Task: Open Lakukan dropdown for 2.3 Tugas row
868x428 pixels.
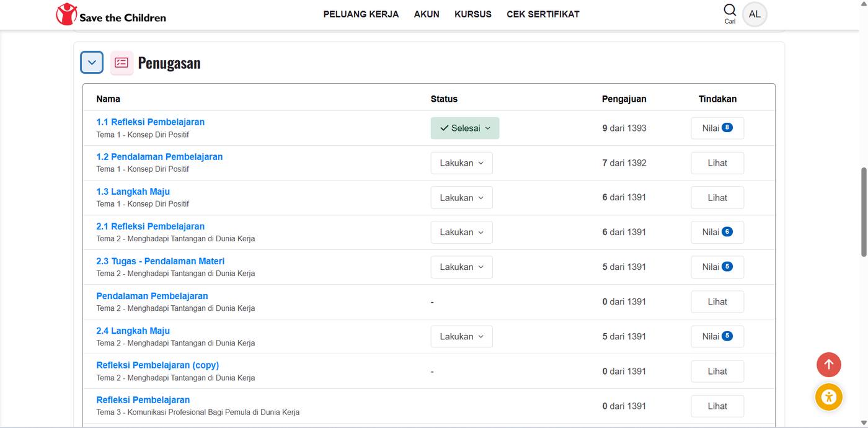Action: click(462, 267)
